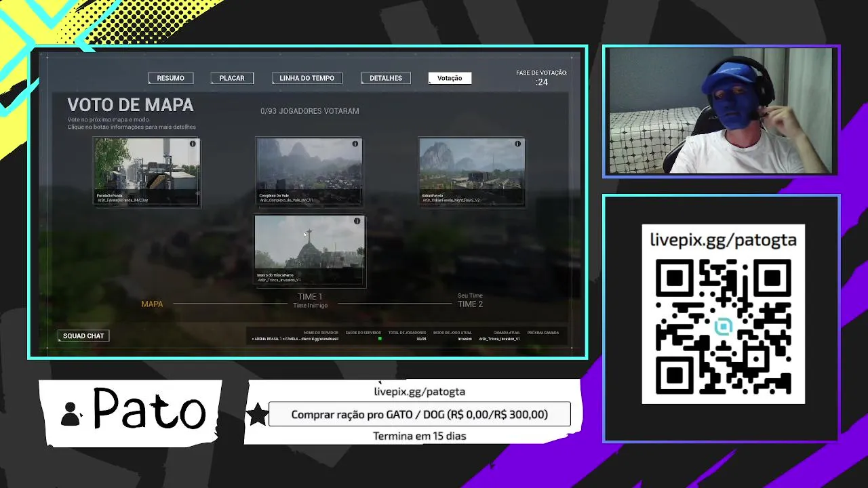
Task: Open info icon on FavelaDoPanda map card
Action: (x=193, y=144)
